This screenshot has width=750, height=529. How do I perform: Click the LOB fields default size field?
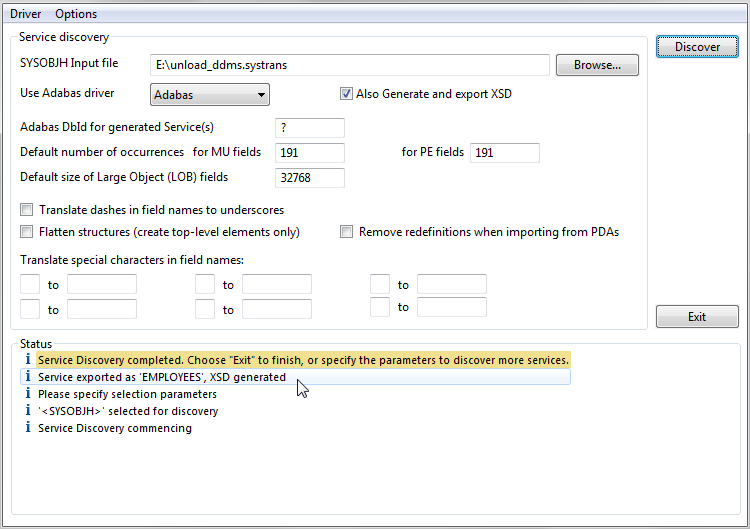pyautogui.click(x=310, y=177)
